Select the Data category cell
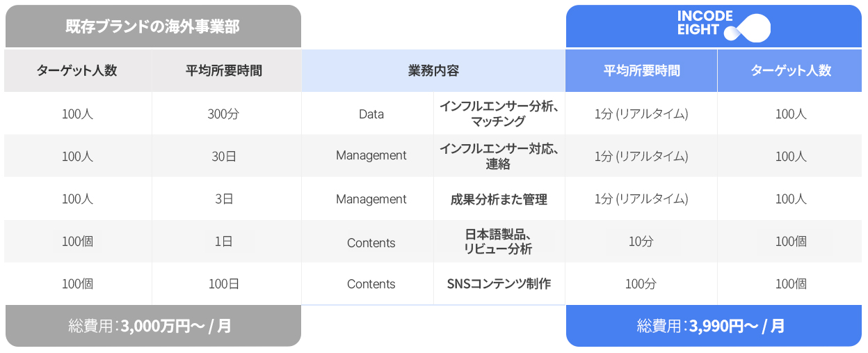This screenshot has width=868, height=353. tap(371, 114)
